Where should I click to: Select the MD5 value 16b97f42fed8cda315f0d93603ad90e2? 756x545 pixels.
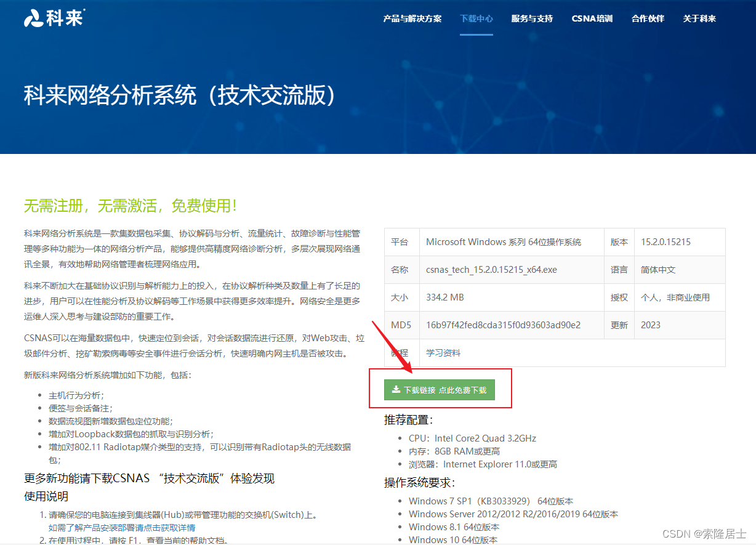point(504,325)
